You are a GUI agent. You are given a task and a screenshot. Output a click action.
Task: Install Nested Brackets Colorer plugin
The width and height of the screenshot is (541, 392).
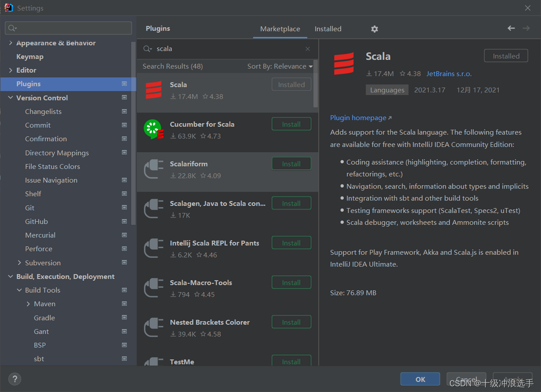click(x=291, y=322)
